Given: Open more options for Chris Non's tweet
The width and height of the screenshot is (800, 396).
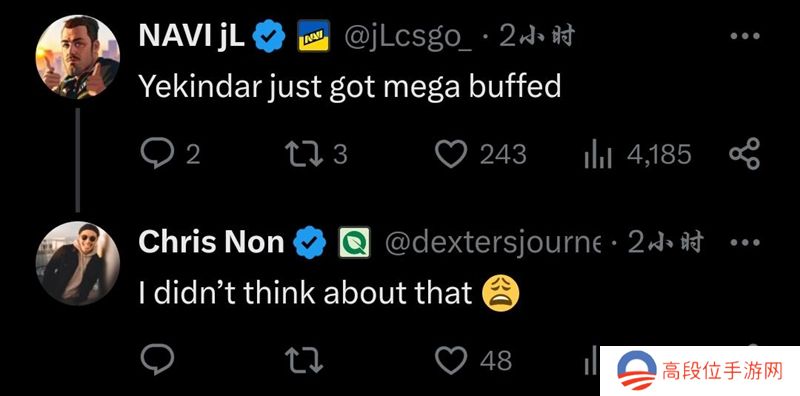Looking at the screenshot, I should [x=744, y=242].
